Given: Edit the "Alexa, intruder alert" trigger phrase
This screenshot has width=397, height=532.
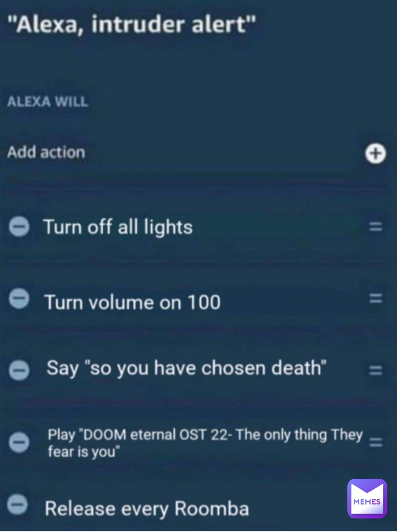Looking at the screenshot, I should coord(132,25).
